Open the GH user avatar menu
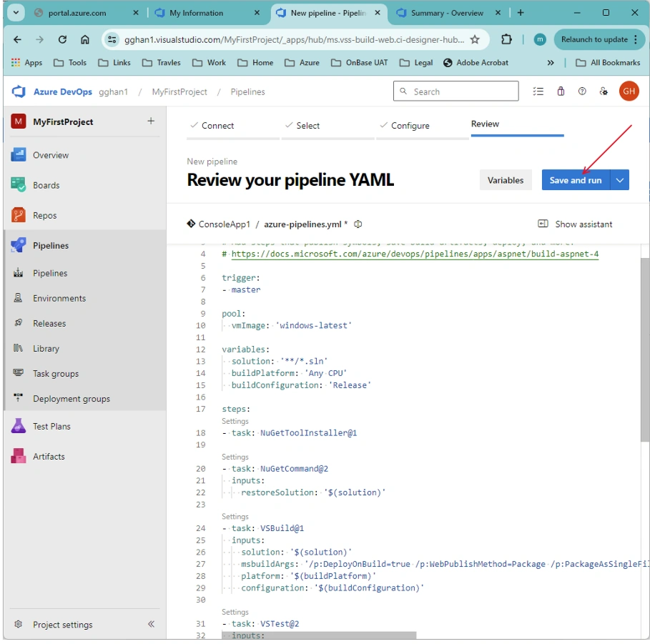This screenshot has height=644, width=650. 629,91
